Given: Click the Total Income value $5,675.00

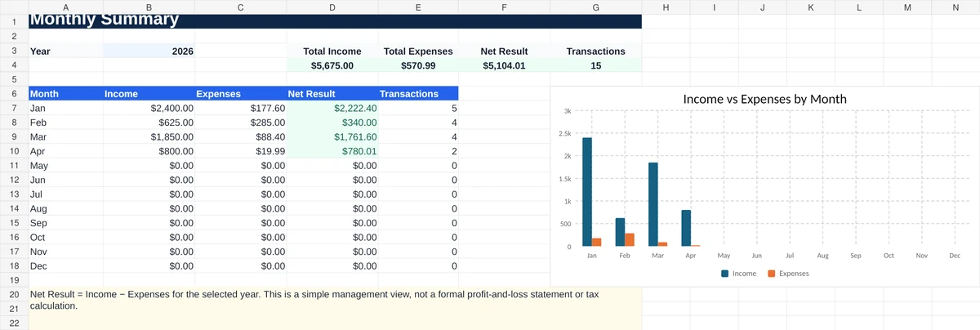Looking at the screenshot, I should pyautogui.click(x=332, y=65).
